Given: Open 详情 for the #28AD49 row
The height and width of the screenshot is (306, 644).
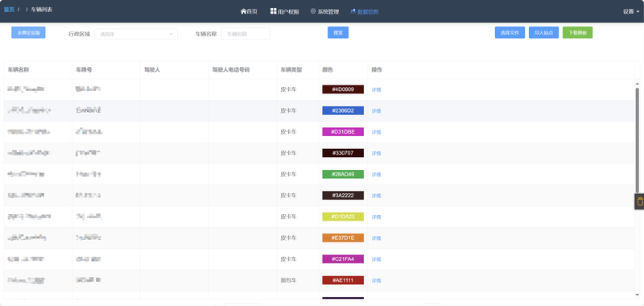Looking at the screenshot, I should [x=376, y=175].
